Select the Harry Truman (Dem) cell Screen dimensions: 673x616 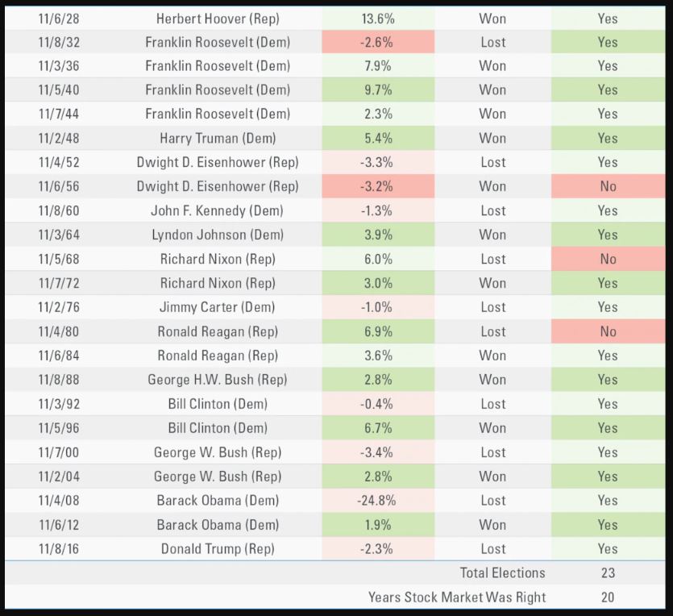218,138
